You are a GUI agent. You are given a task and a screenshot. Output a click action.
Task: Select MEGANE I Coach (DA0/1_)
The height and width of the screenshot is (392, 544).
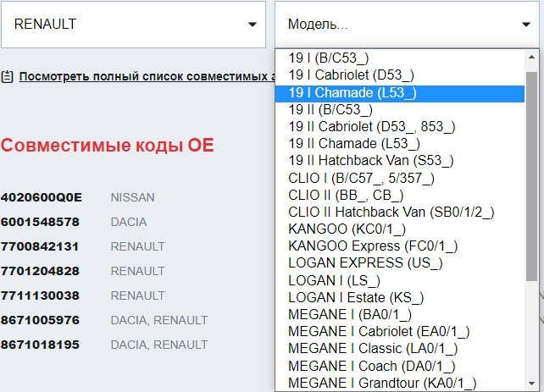(372, 366)
